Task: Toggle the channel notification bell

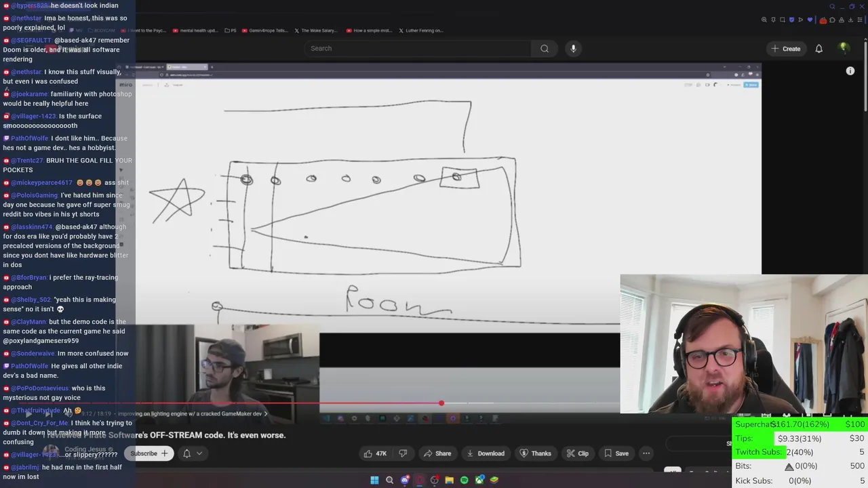Action: [x=186, y=453]
